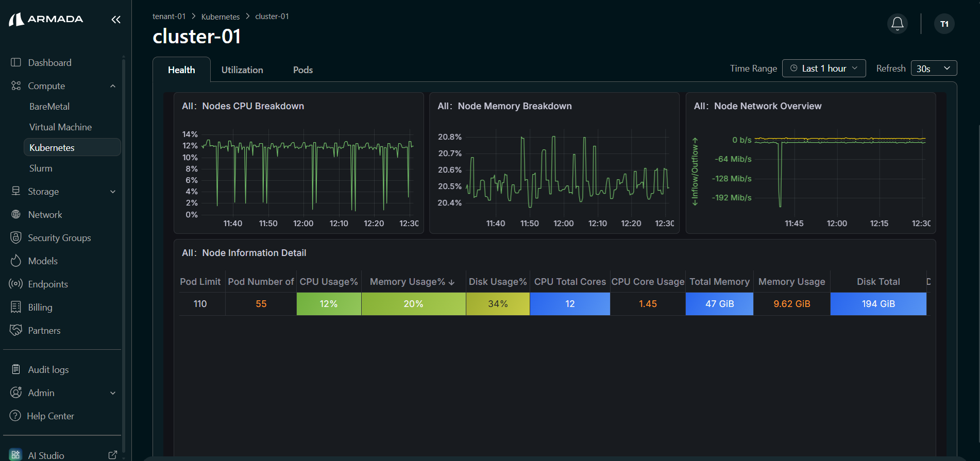The height and width of the screenshot is (461, 980).
Task: Select Kubernetes in the sidebar
Action: (72, 147)
